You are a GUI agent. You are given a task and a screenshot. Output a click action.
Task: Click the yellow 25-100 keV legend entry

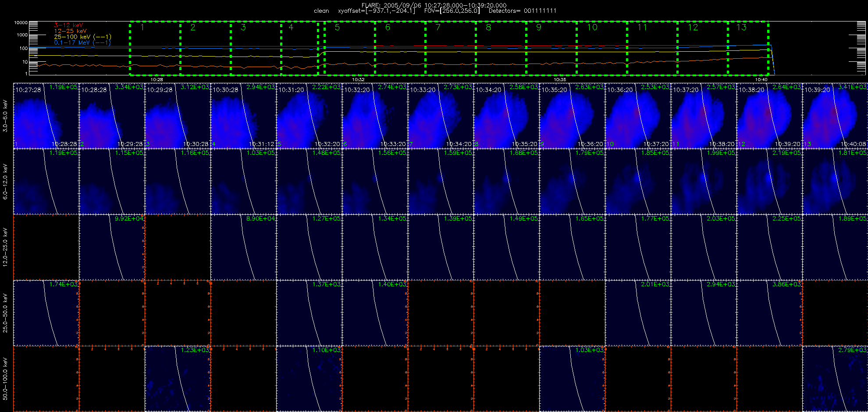(x=82, y=37)
